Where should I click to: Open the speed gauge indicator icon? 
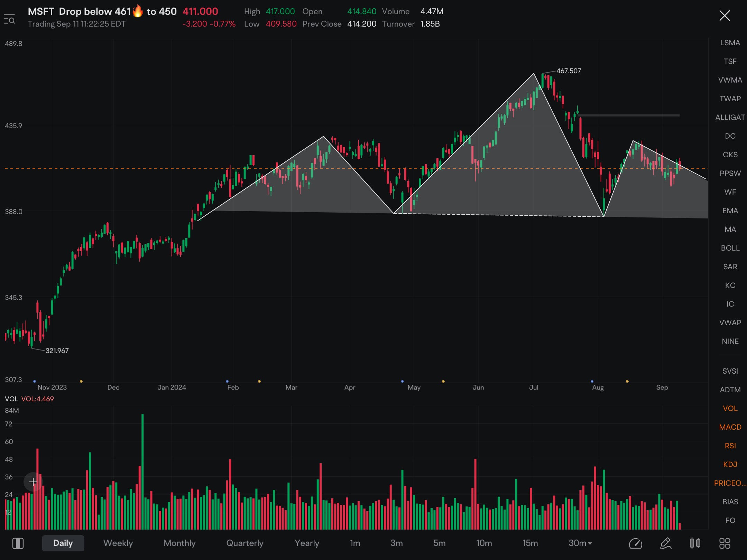(x=635, y=543)
